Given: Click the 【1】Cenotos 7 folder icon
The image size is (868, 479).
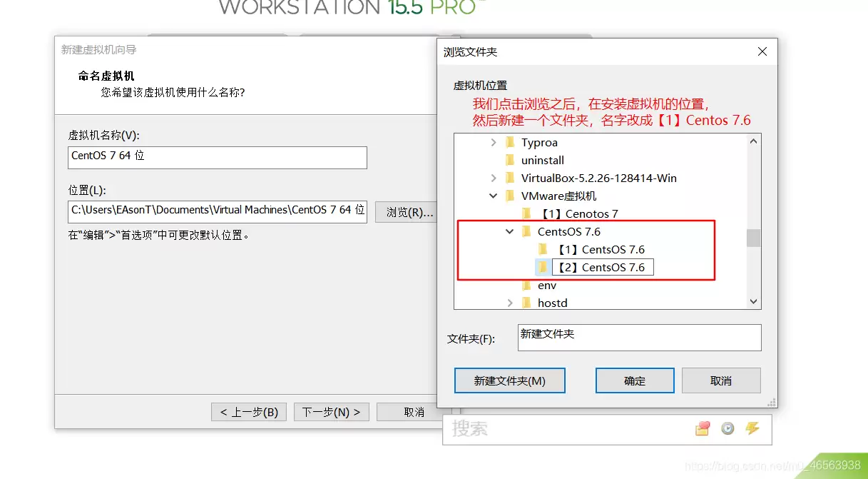Looking at the screenshot, I should pyautogui.click(x=526, y=213).
